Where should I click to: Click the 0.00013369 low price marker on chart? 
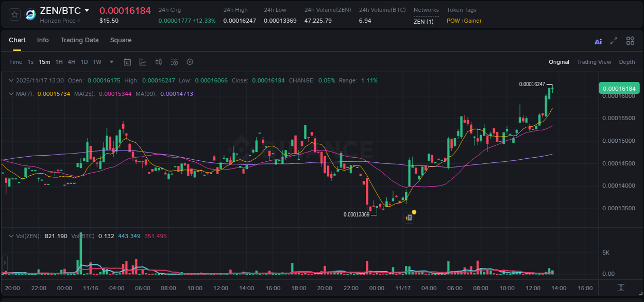coord(357,213)
